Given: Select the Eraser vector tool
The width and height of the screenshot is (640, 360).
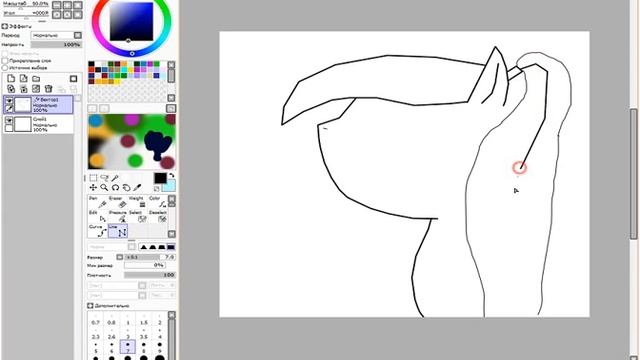Looking at the screenshot, I should [x=118, y=202].
